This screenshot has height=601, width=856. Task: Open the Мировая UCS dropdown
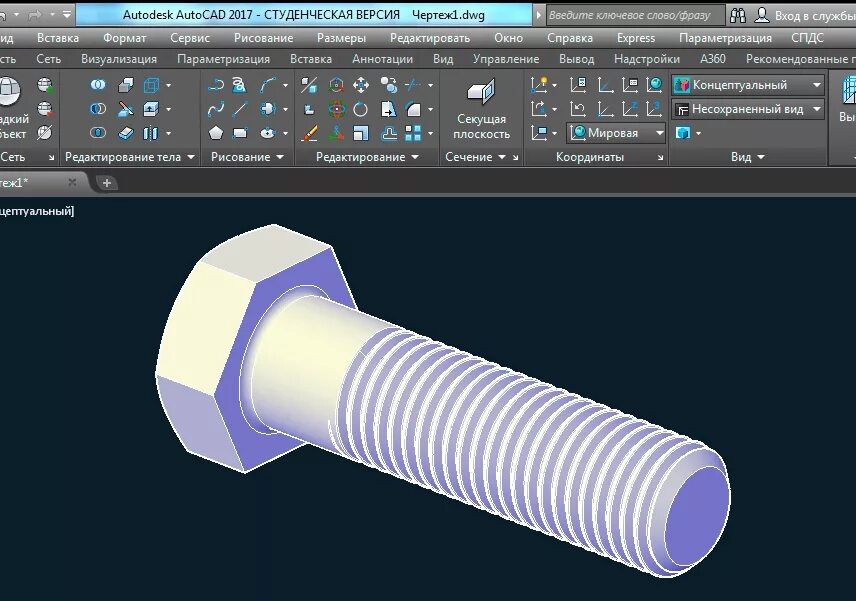(616, 133)
